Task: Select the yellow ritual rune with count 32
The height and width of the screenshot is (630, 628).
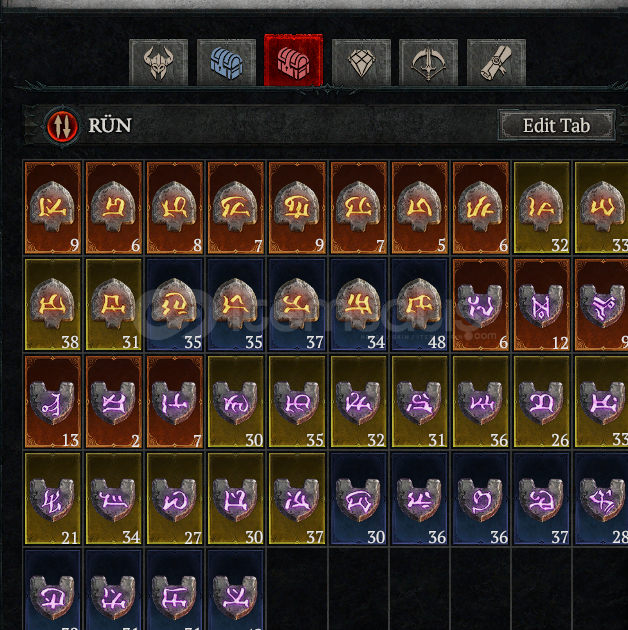Action: [542, 208]
